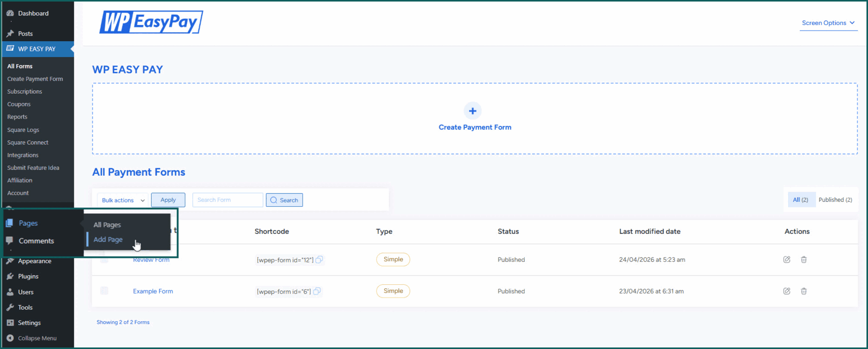868x349 pixels.
Task: Open the Dashboard sidebar icon
Action: click(x=10, y=13)
